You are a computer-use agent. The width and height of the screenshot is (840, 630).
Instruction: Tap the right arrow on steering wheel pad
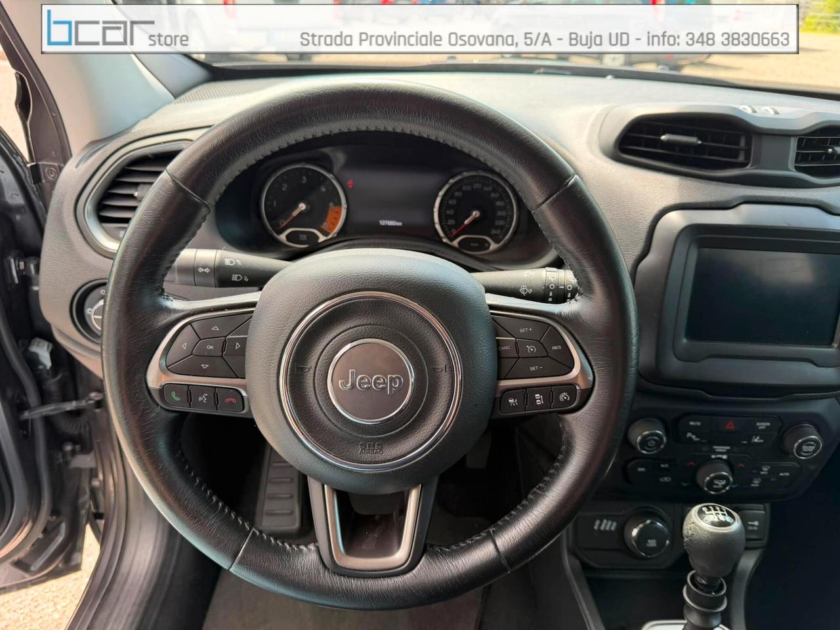tap(236, 345)
